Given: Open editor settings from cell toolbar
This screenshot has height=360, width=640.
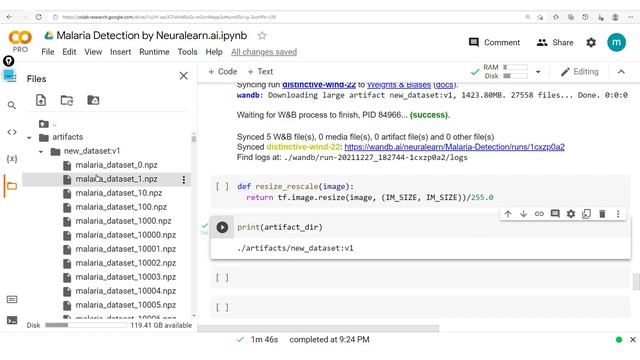Looking at the screenshot, I should (571, 214).
